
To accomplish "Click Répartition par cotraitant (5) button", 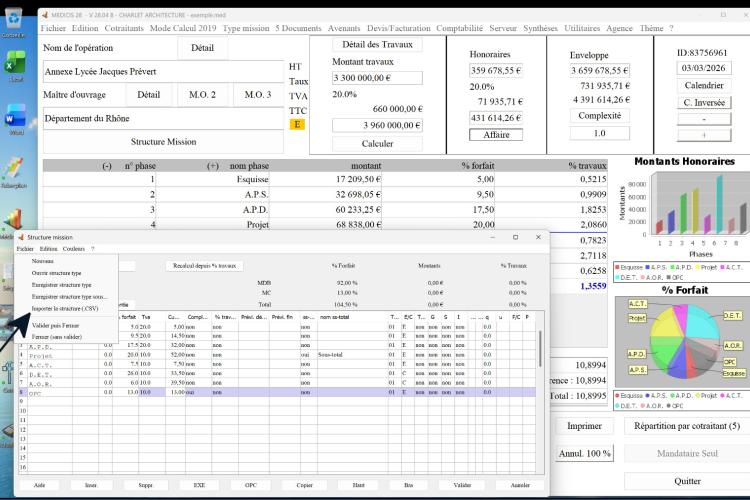I will tap(687, 426).
